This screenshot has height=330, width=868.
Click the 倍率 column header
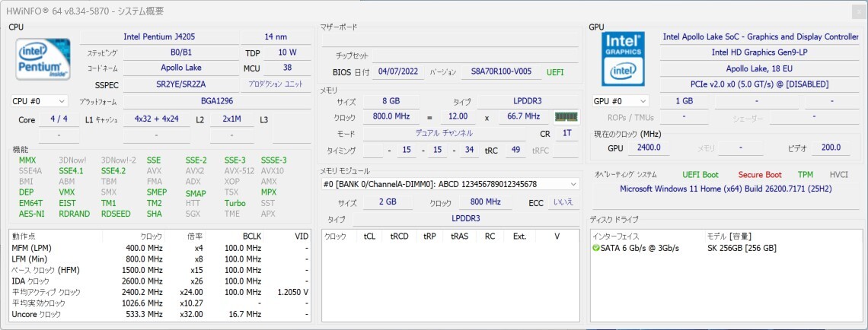point(196,236)
